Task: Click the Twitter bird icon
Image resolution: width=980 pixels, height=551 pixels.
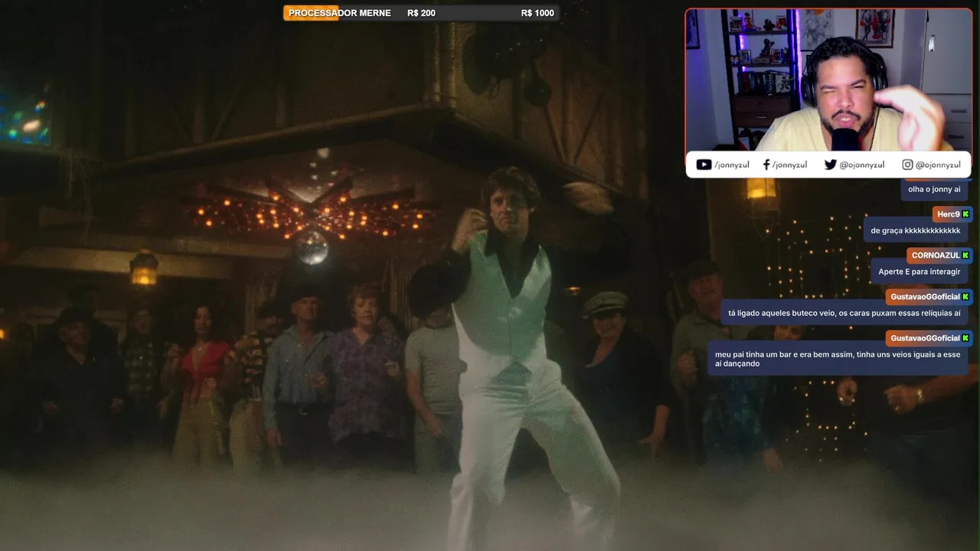Action: [830, 165]
